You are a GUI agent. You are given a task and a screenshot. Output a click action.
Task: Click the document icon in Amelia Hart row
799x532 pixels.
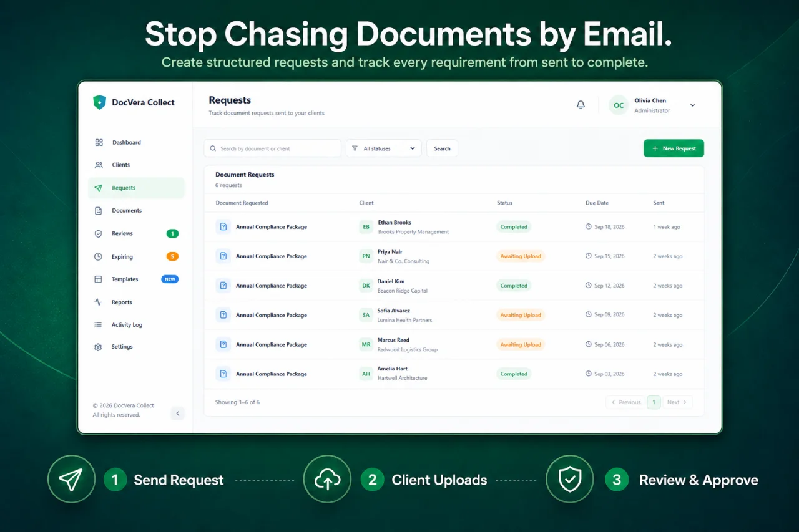223,374
